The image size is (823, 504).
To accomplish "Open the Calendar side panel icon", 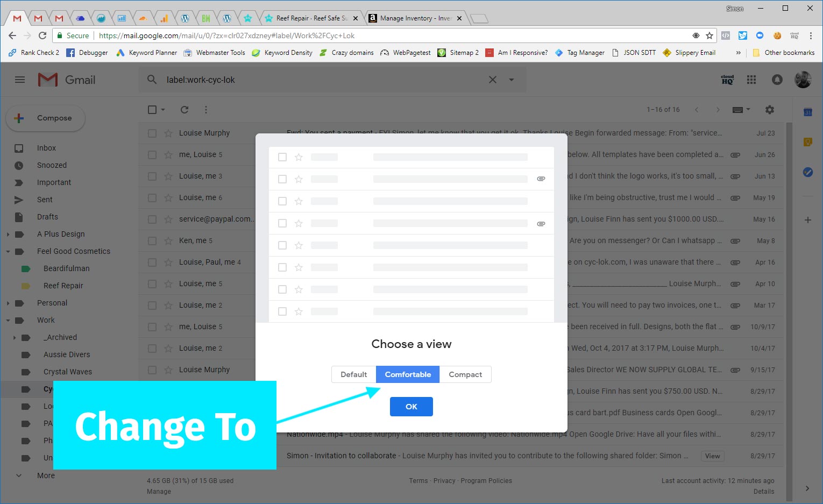I will coord(807,112).
